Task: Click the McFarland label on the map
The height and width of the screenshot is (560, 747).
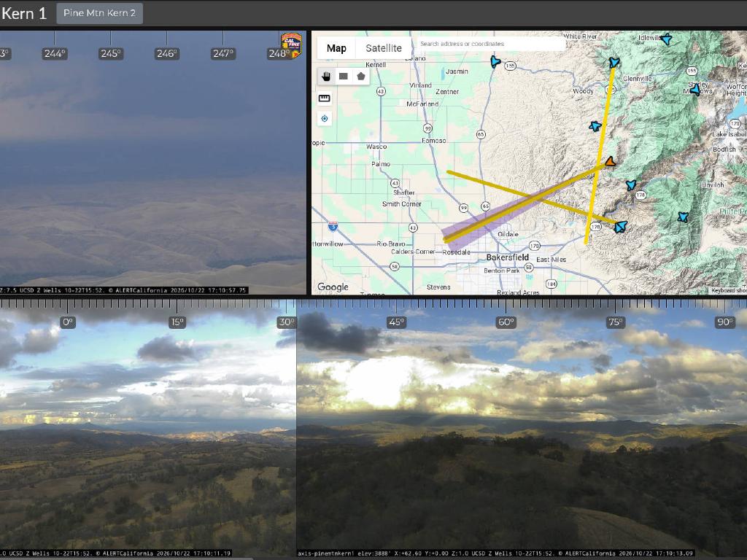Action: pos(422,104)
